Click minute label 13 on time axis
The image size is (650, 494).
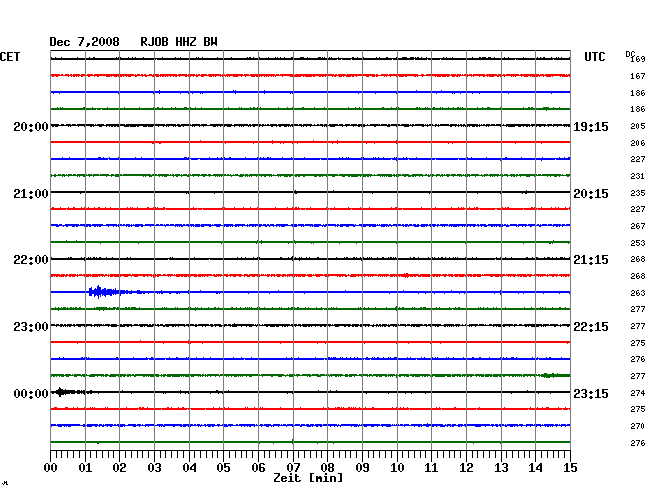coord(501,467)
